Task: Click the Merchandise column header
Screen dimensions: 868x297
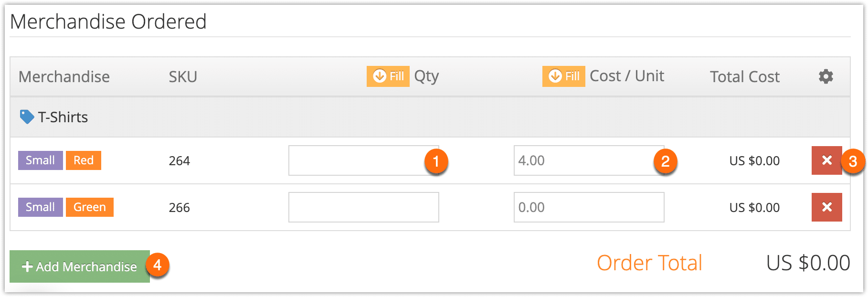Action: pyautogui.click(x=64, y=77)
